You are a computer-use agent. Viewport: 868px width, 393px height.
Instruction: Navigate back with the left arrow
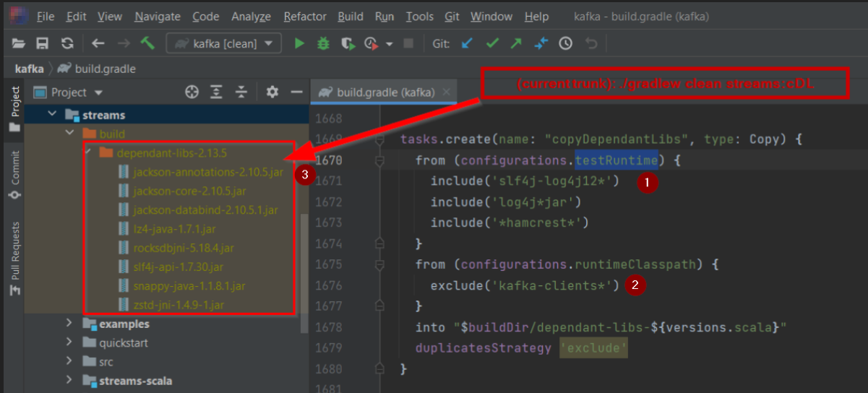[98, 43]
